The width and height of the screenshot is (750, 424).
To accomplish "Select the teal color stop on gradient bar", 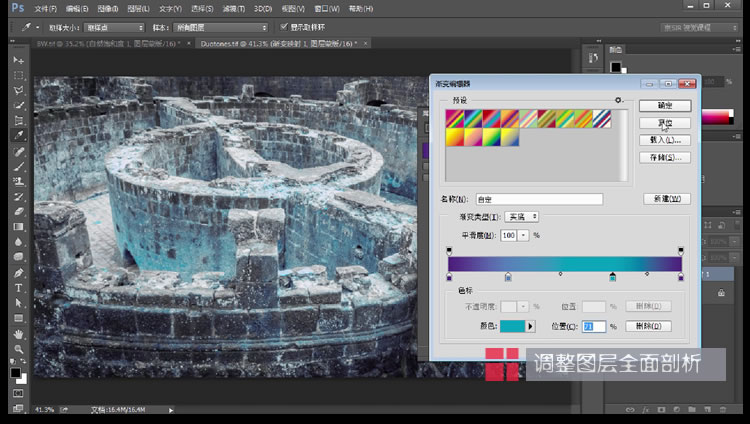I will 613,277.
